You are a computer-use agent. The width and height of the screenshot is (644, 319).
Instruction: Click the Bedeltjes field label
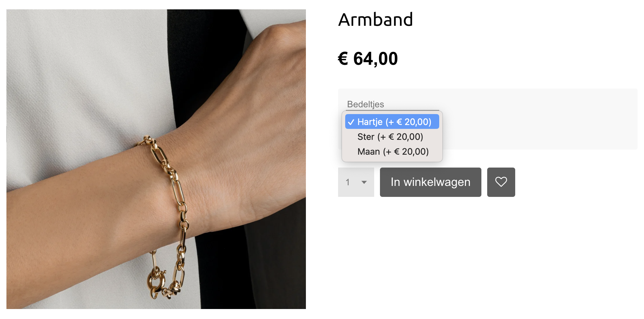(x=365, y=104)
